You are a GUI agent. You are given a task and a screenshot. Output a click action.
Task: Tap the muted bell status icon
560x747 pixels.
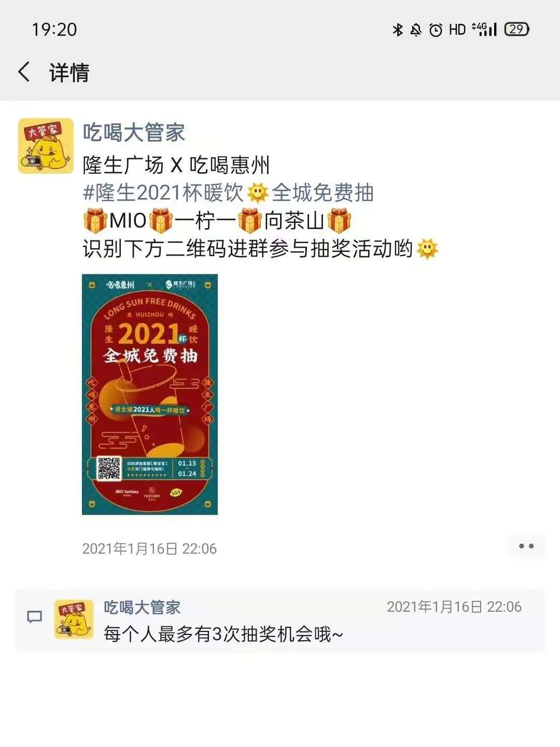click(x=416, y=30)
